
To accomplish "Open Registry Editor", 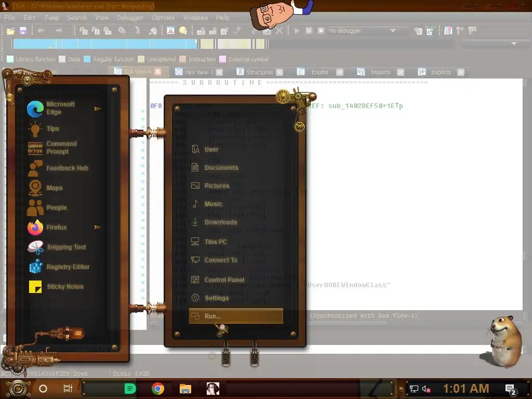I will point(62,267).
